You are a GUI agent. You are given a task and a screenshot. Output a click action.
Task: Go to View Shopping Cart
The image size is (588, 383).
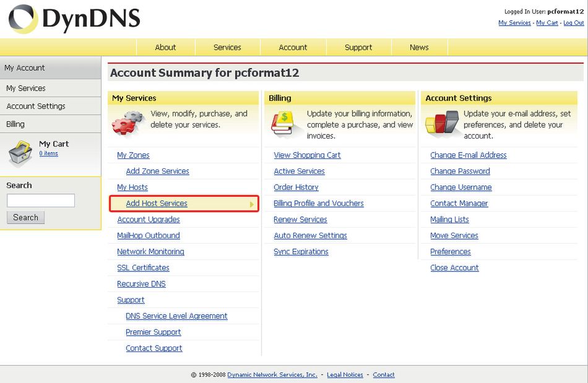307,155
